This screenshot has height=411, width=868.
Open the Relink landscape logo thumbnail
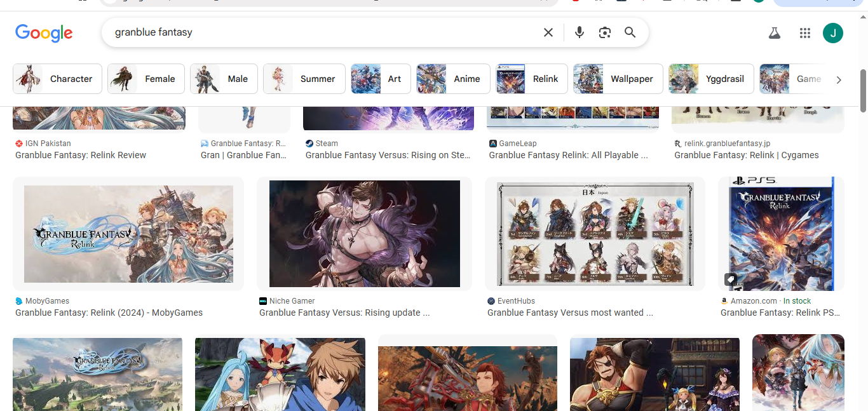tap(97, 374)
